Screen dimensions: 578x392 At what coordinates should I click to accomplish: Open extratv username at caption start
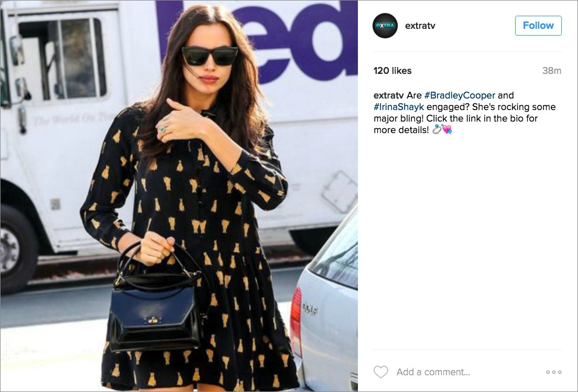[x=388, y=95]
